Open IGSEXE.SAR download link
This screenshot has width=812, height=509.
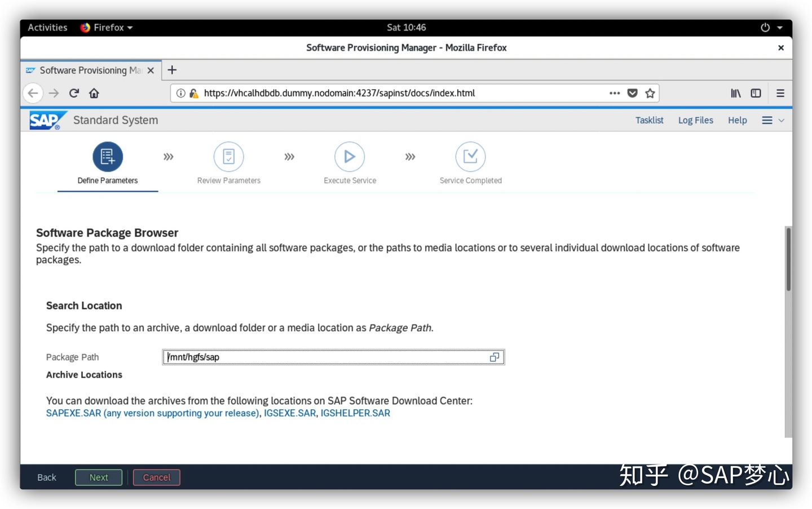point(290,413)
